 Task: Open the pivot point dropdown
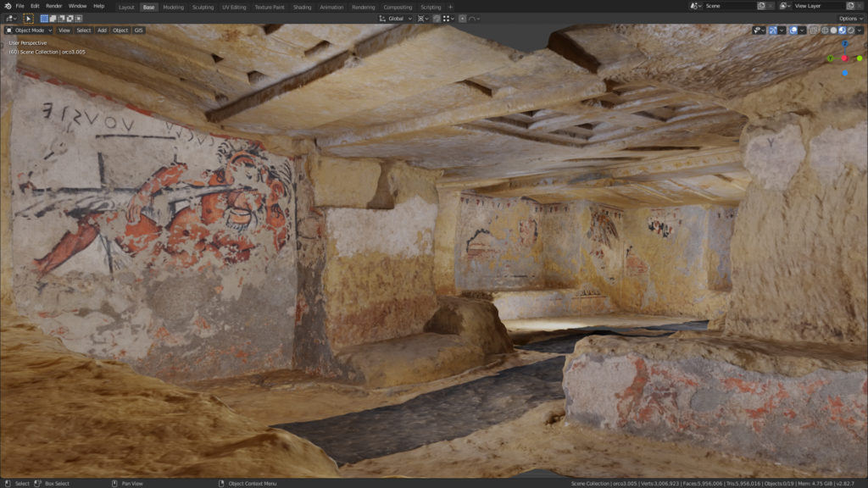(x=422, y=19)
